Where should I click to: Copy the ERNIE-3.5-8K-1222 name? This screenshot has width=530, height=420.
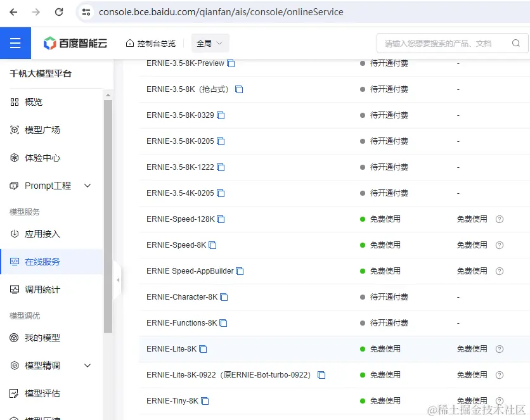tap(221, 167)
